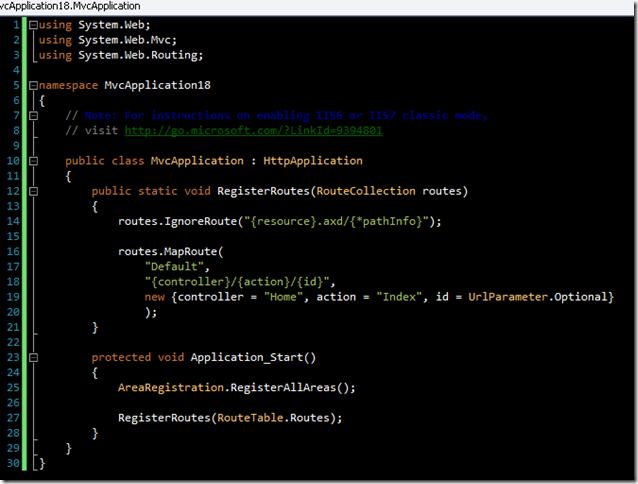
Task: Click the '{resource}.axd/{*pathInfo}' string
Action: (x=336, y=221)
